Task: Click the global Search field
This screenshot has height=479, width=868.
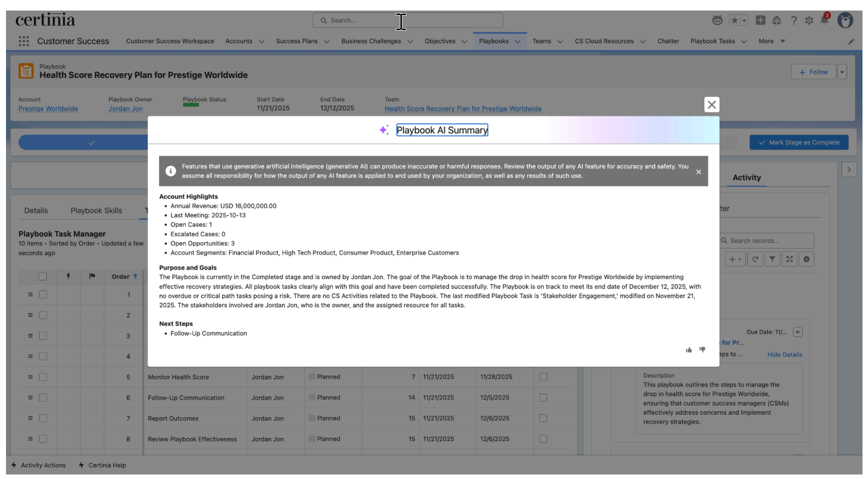Action: point(407,21)
